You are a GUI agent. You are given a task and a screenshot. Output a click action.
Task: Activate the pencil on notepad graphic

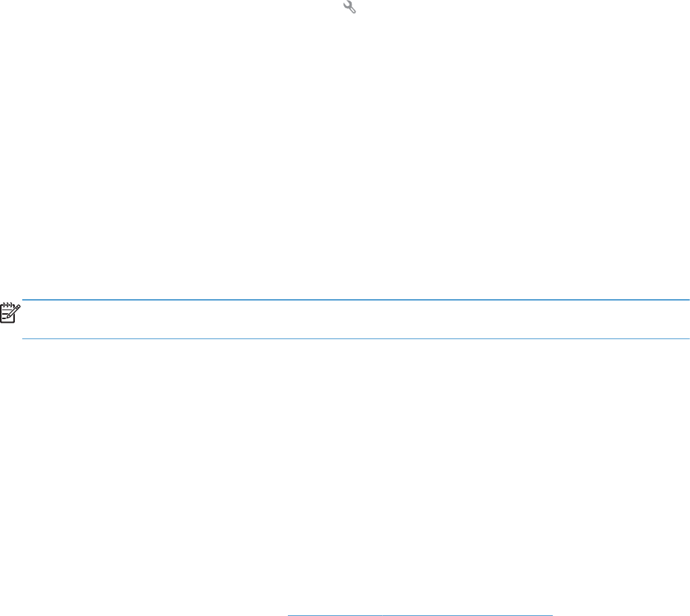pyautogui.click(x=10, y=312)
